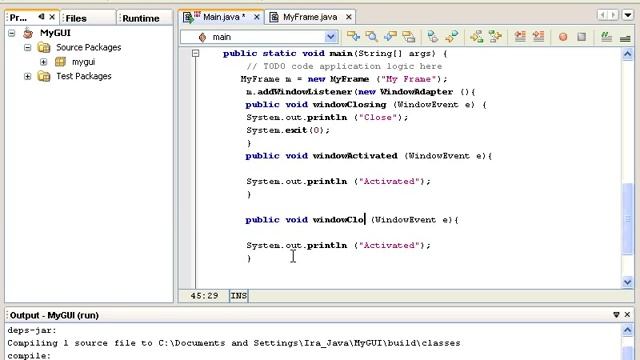
Task: Click the Next Bookmark toolbar icon
Action: [495, 36]
